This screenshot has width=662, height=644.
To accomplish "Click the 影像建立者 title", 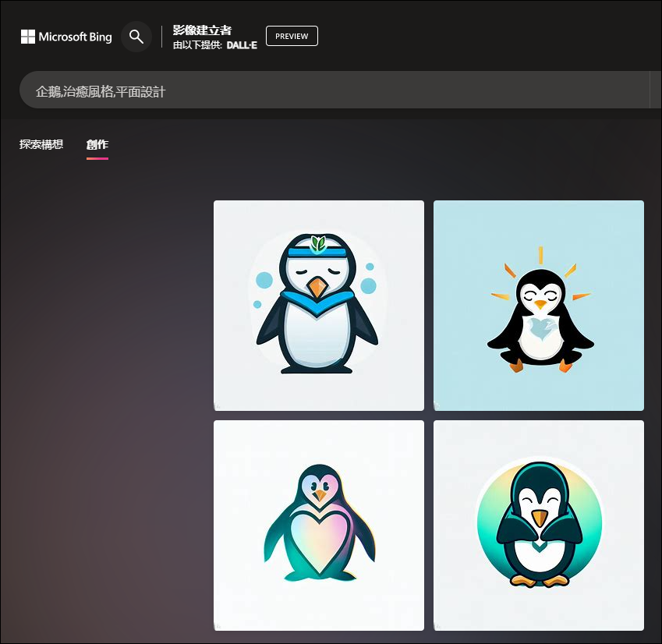I will tap(202, 30).
